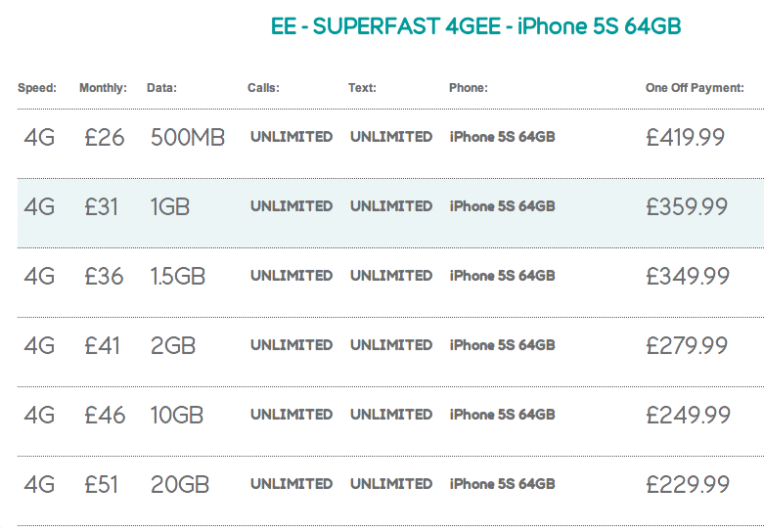Click the Monthly column header
764x532 pixels.
(x=103, y=88)
